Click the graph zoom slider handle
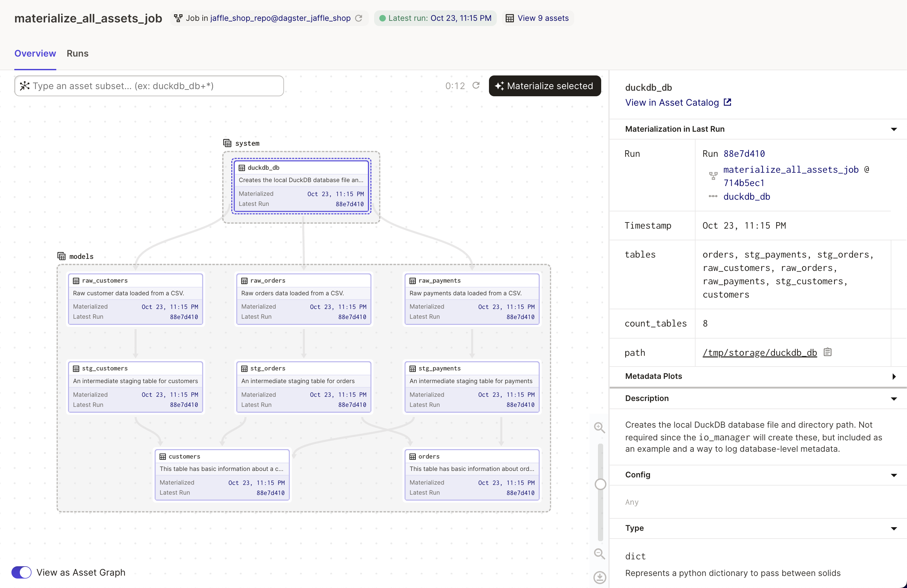The image size is (907, 588). click(600, 484)
